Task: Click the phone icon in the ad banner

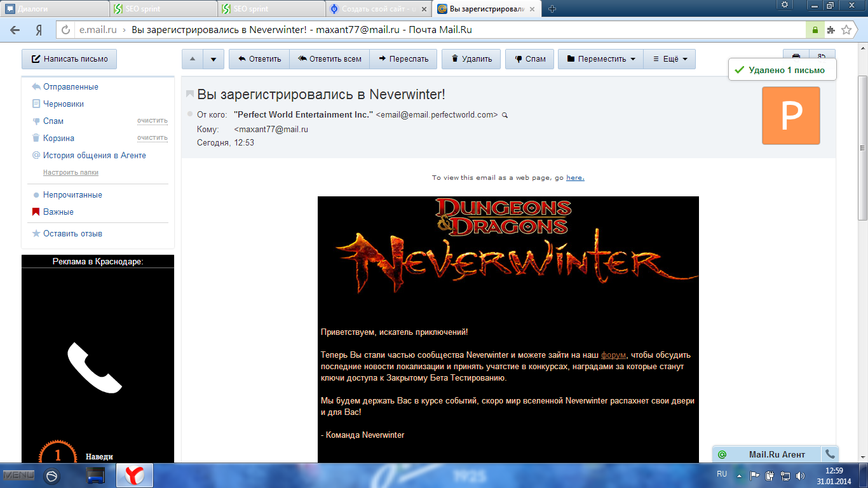Action: point(95,368)
